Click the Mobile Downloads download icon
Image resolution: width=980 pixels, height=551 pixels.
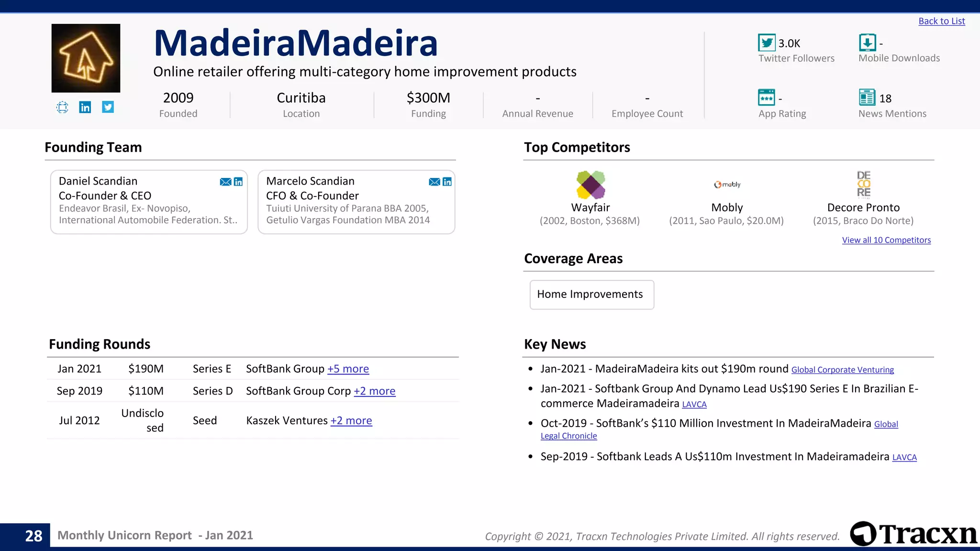[x=867, y=43]
